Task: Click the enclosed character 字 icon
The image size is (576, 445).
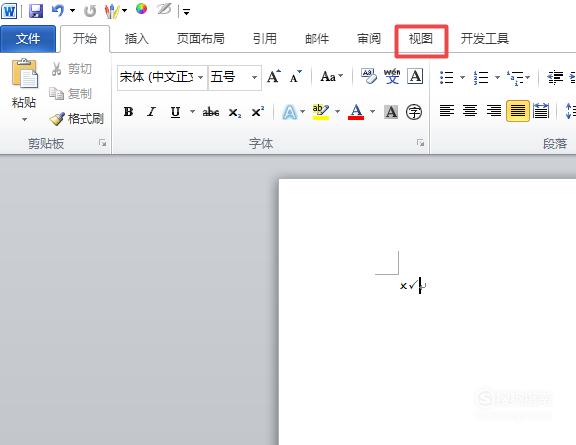Action: [x=414, y=112]
